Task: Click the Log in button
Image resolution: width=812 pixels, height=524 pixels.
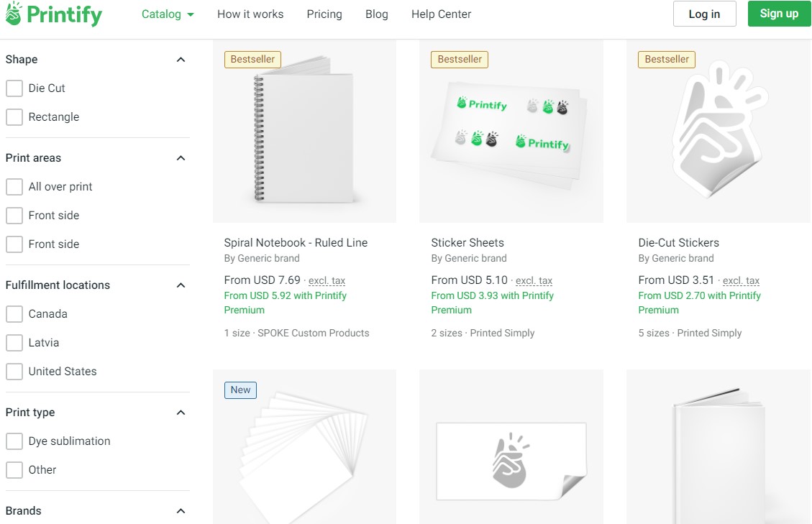Action: [x=704, y=13]
